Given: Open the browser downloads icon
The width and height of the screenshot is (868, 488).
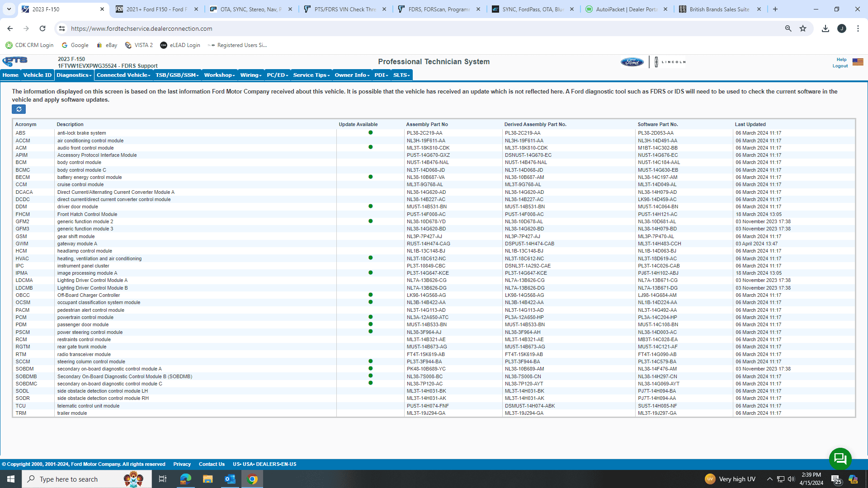Looking at the screenshot, I should coord(826,28).
